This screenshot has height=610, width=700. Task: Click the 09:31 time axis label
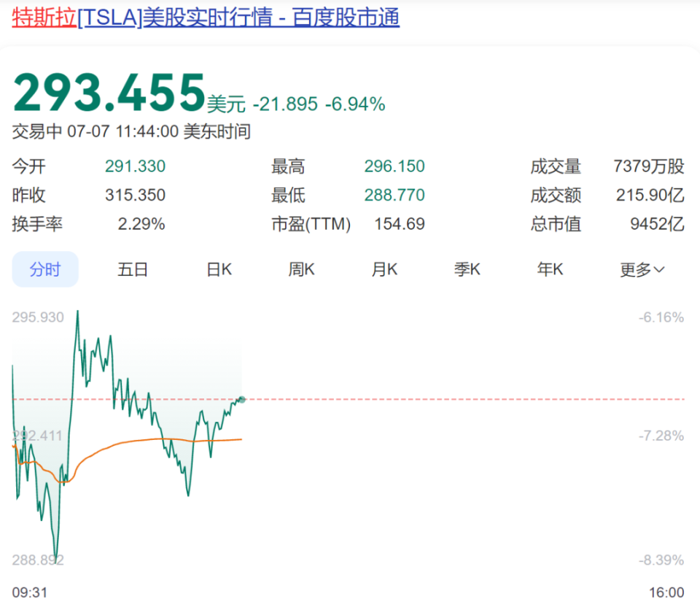pos(29,592)
